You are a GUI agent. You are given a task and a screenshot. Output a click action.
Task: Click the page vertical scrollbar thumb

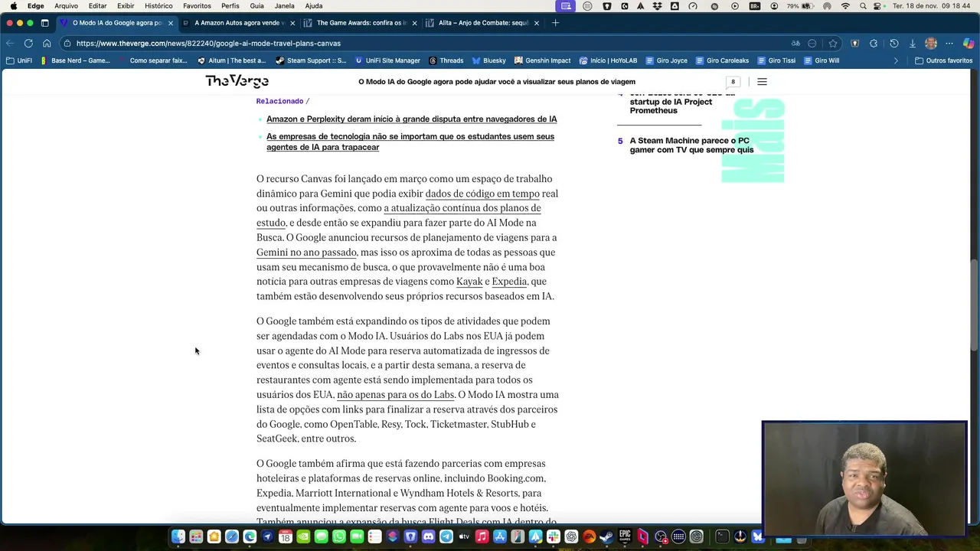coord(975,305)
